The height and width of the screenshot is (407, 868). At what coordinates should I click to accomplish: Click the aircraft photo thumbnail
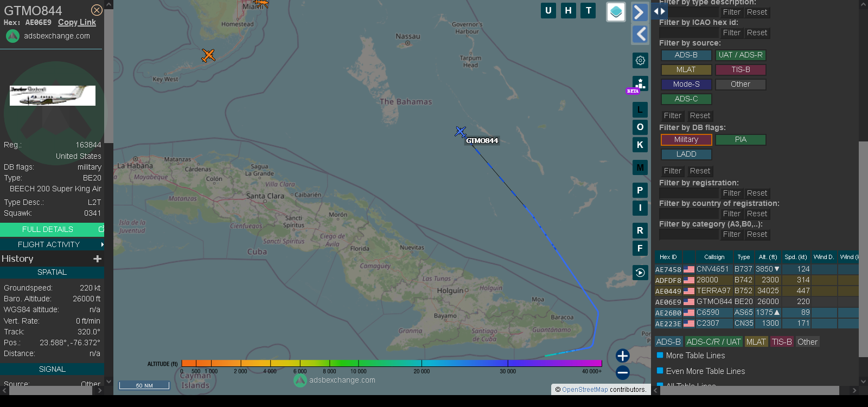(53, 95)
